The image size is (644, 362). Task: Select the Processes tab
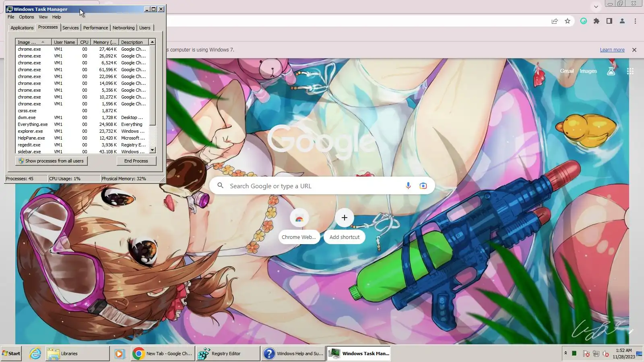coord(48,27)
